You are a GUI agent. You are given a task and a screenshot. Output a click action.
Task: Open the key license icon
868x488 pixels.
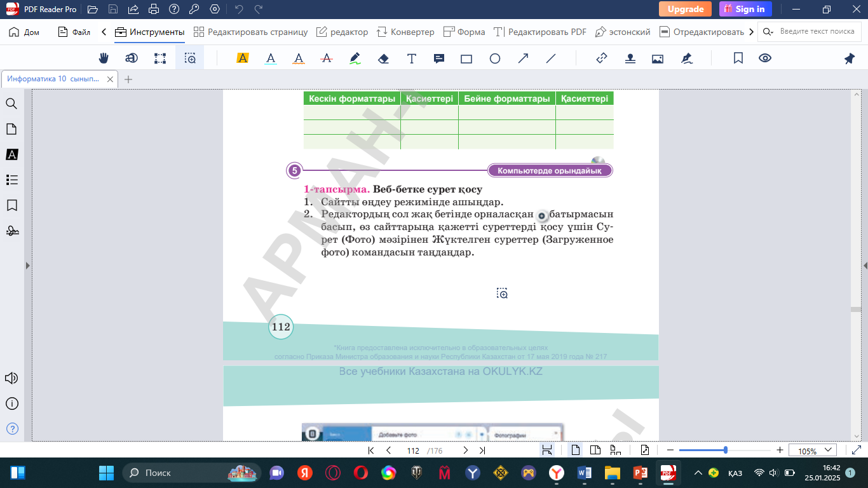[194, 10]
